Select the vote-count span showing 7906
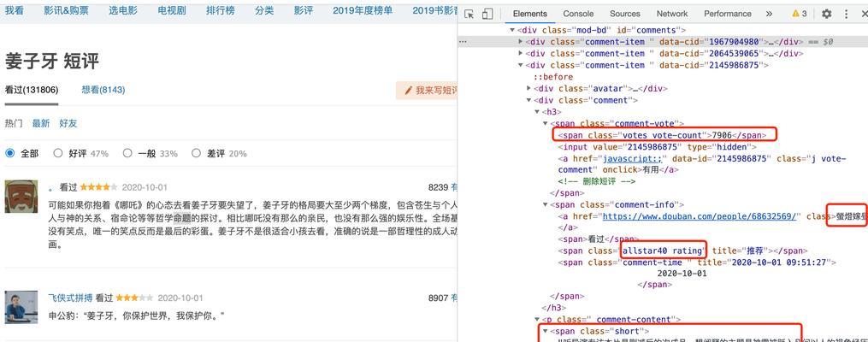 pos(664,134)
